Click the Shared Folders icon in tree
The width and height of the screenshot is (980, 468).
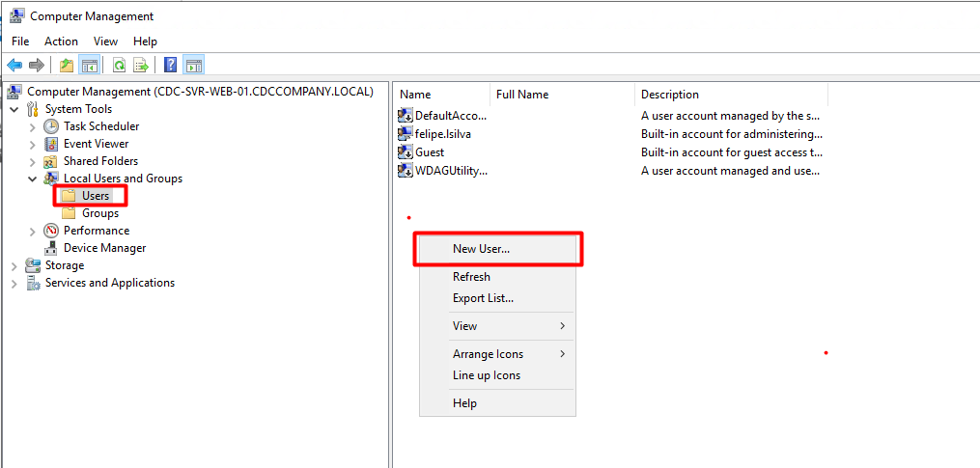51,161
